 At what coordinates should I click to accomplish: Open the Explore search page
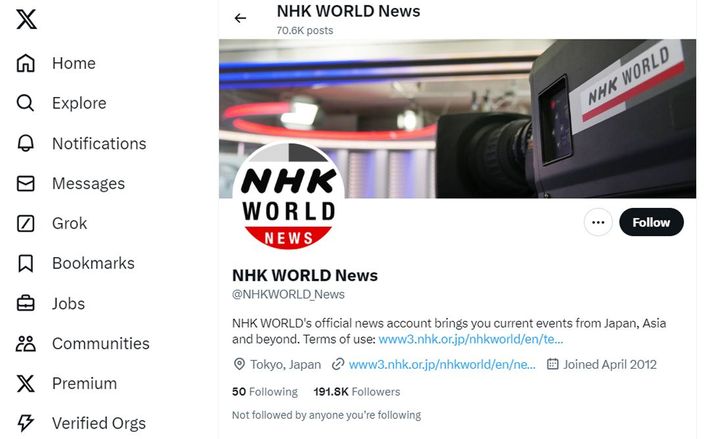[62, 103]
